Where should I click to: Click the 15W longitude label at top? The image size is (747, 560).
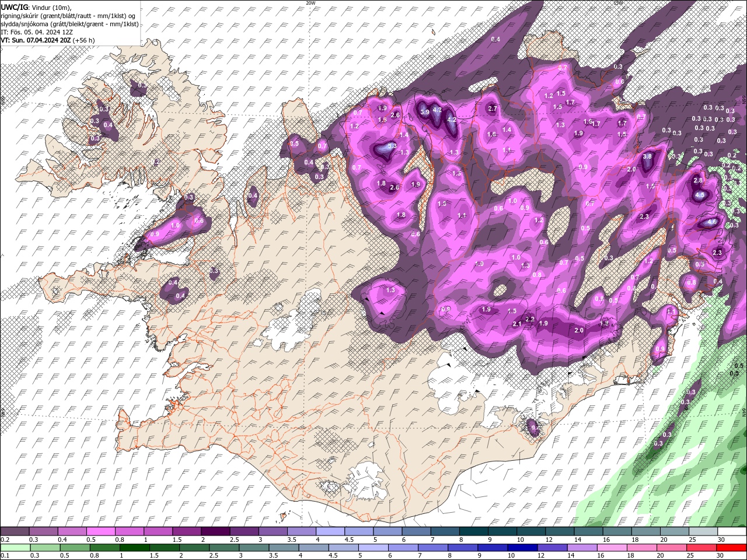(x=618, y=3)
